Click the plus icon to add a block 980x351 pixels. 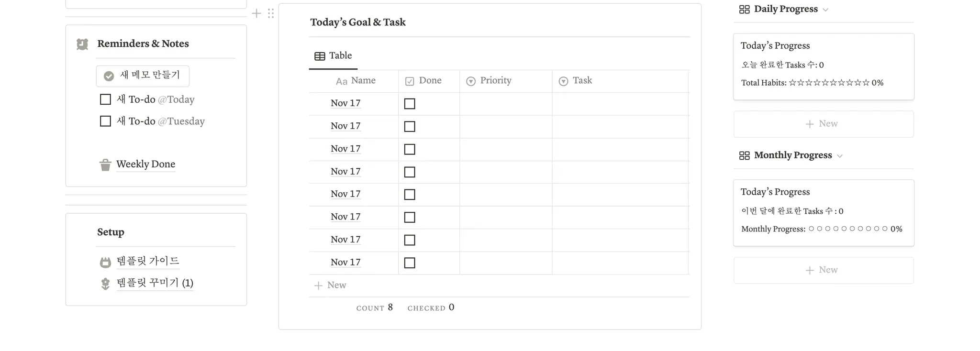[256, 13]
